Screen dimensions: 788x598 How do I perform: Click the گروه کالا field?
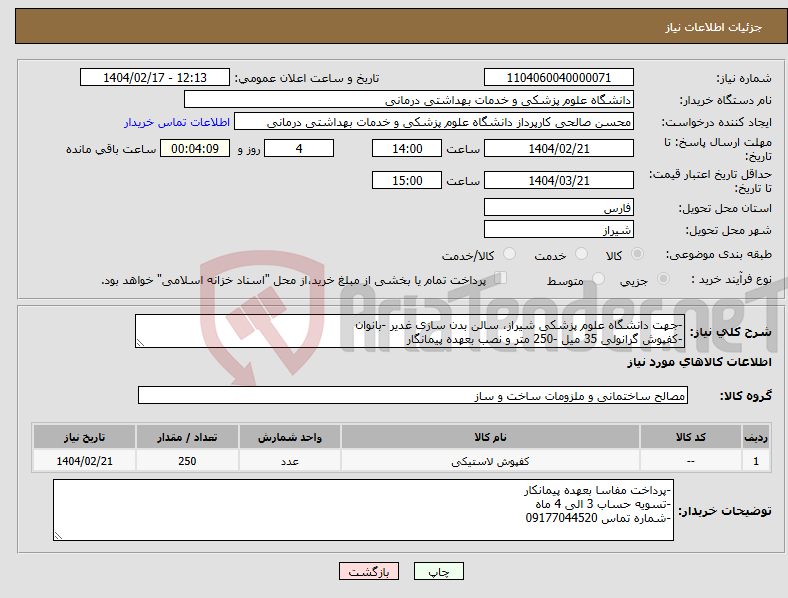point(413,395)
